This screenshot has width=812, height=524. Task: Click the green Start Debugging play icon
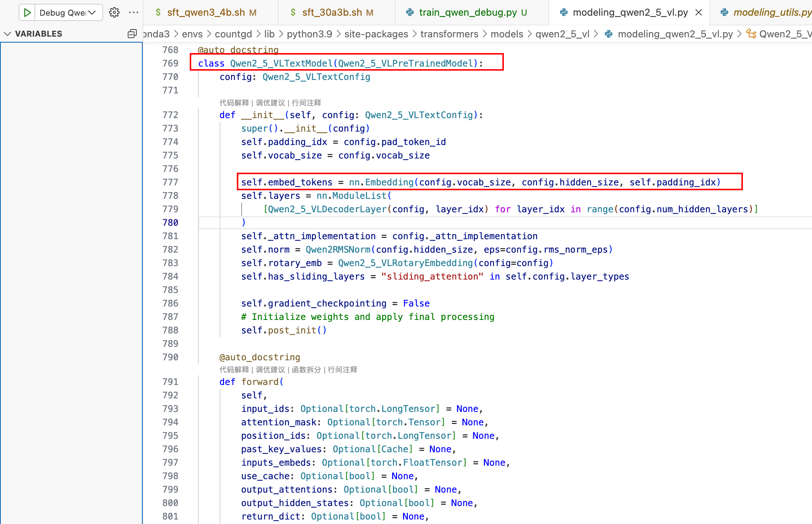[27, 13]
